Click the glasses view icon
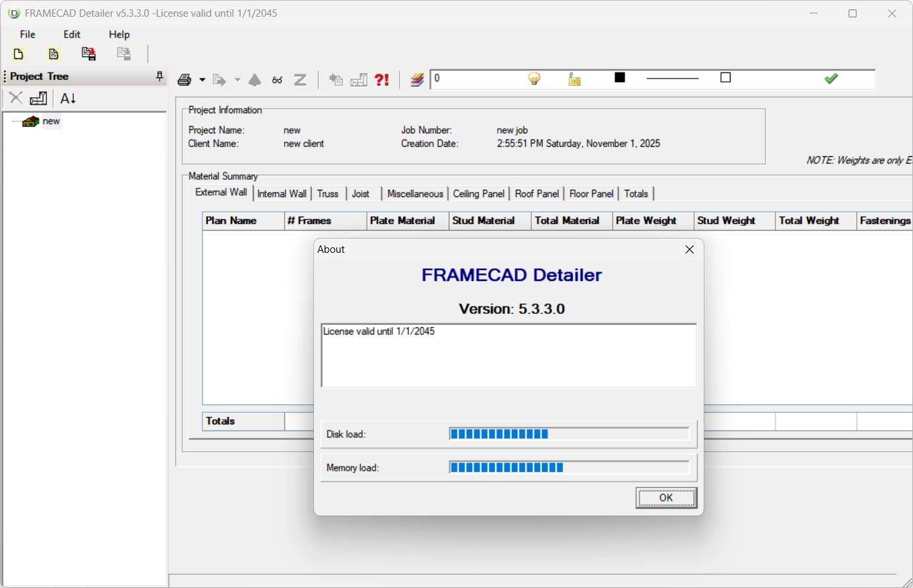The image size is (913, 588). 277,80
